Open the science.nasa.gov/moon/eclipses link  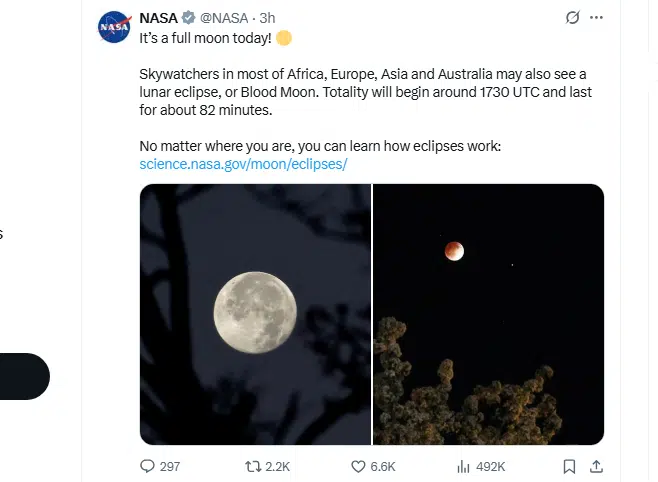click(243, 164)
